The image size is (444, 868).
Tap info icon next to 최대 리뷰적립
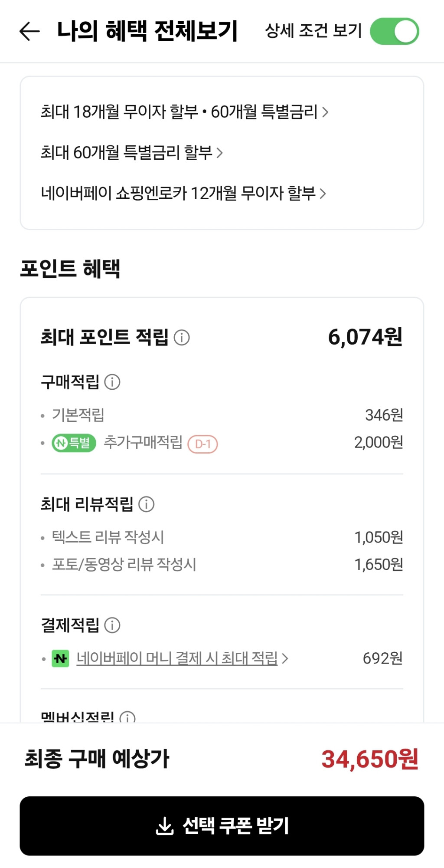(x=146, y=504)
